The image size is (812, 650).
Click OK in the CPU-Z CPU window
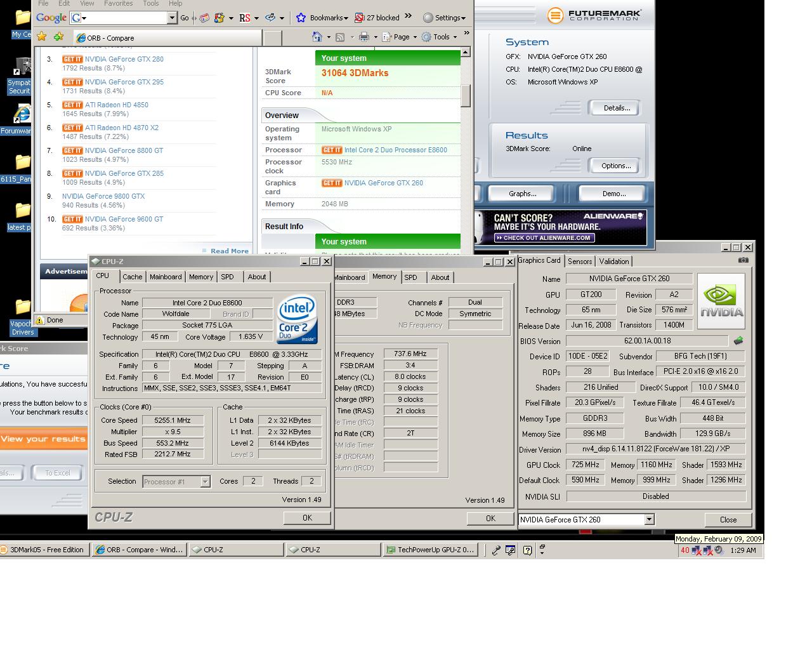pos(307,518)
